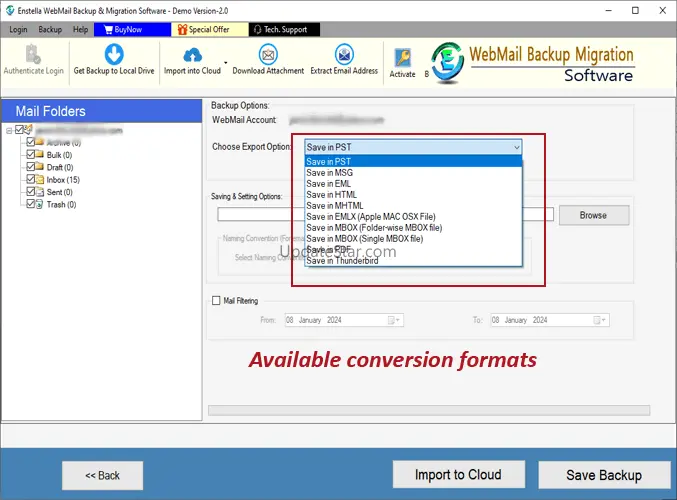Click the BuyNow cart button
677x500 pixels.
(132, 29)
